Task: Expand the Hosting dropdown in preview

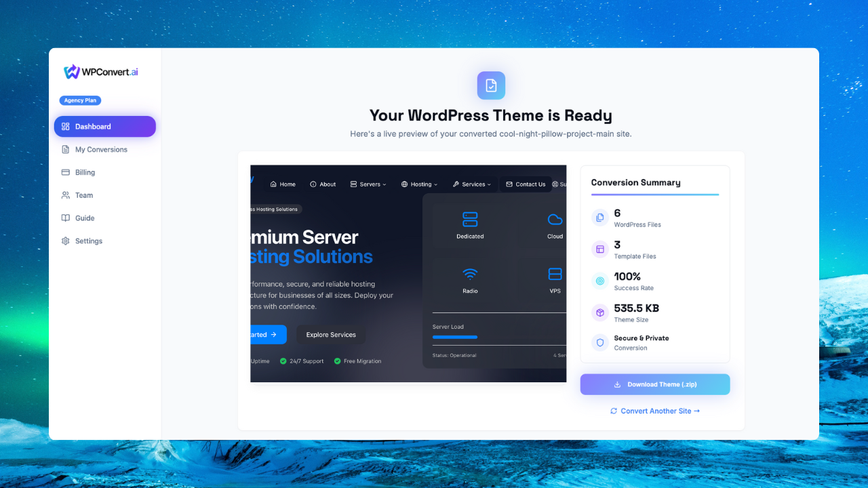Action: tap(419, 184)
